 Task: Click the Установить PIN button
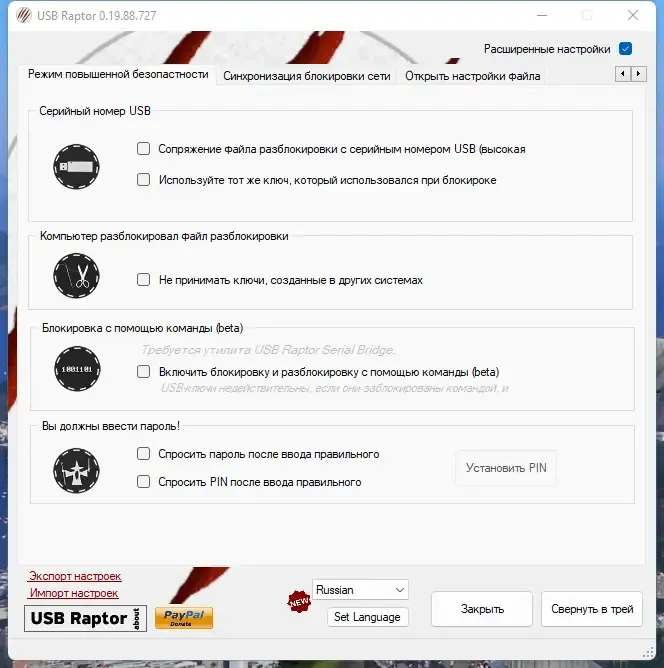coord(506,468)
